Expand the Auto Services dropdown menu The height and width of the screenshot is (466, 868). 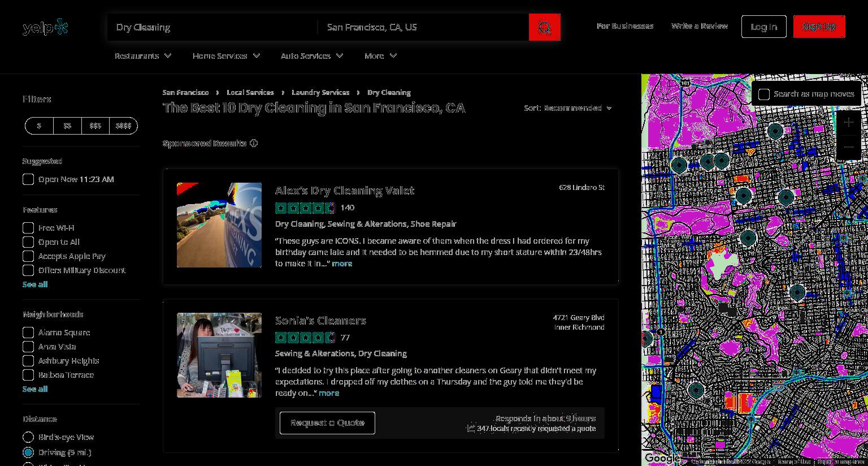coord(312,55)
